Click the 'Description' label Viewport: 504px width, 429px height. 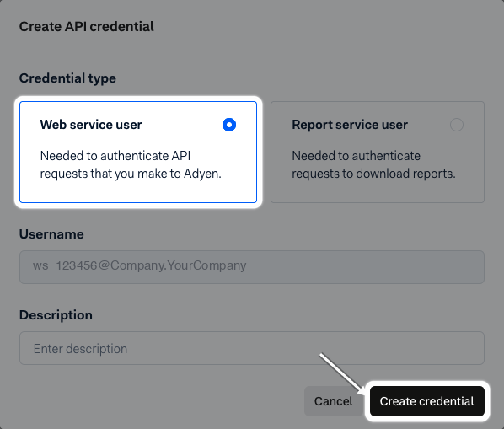tap(56, 315)
